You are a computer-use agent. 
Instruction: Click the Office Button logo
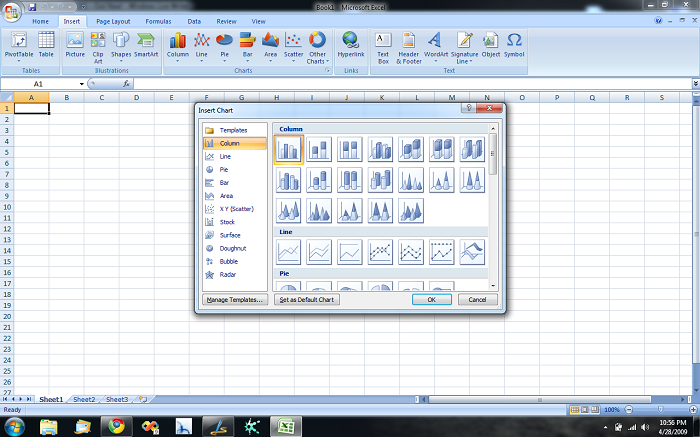click(x=11, y=12)
